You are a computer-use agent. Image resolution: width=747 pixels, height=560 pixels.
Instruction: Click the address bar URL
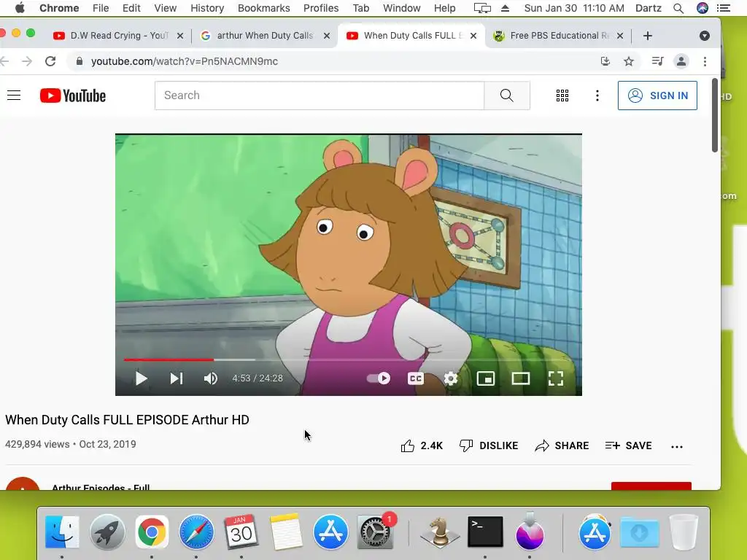click(185, 61)
